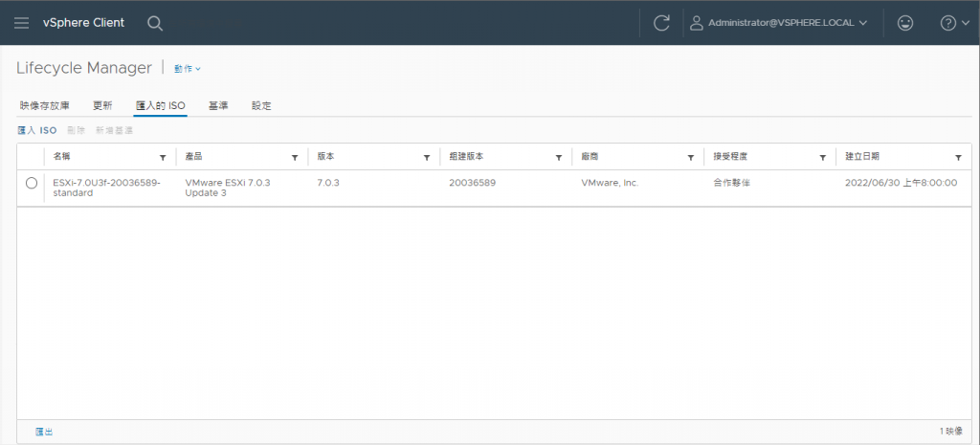Click filter icon on 接受程度 column
Viewport: 980px width, 445px height.
click(x=822, y=158)
